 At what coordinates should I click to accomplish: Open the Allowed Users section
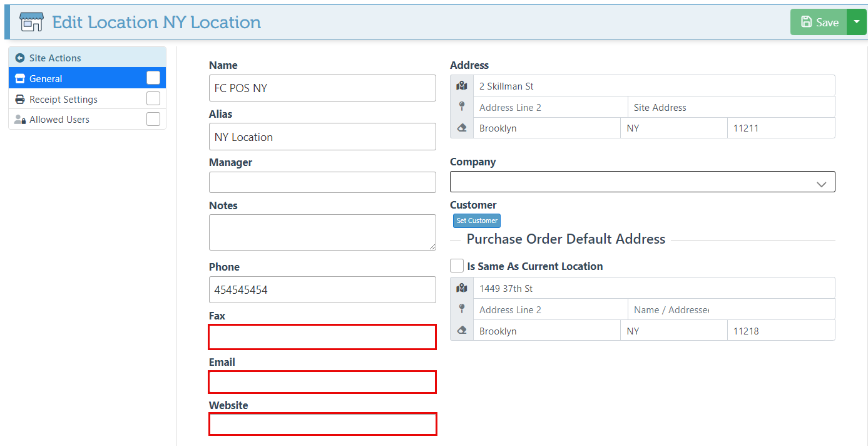59,119
